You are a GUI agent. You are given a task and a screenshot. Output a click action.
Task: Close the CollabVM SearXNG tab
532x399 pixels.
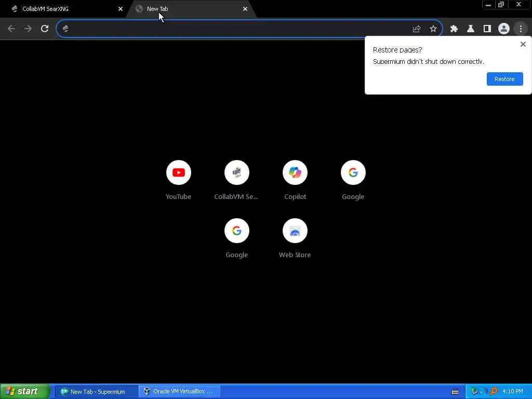(121, 9)
